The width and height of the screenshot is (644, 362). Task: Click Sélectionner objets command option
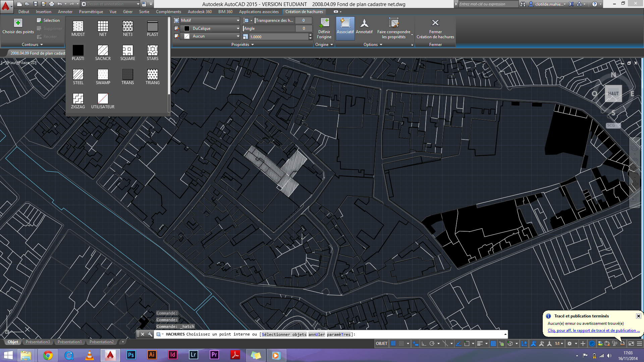tap(284, 335)
